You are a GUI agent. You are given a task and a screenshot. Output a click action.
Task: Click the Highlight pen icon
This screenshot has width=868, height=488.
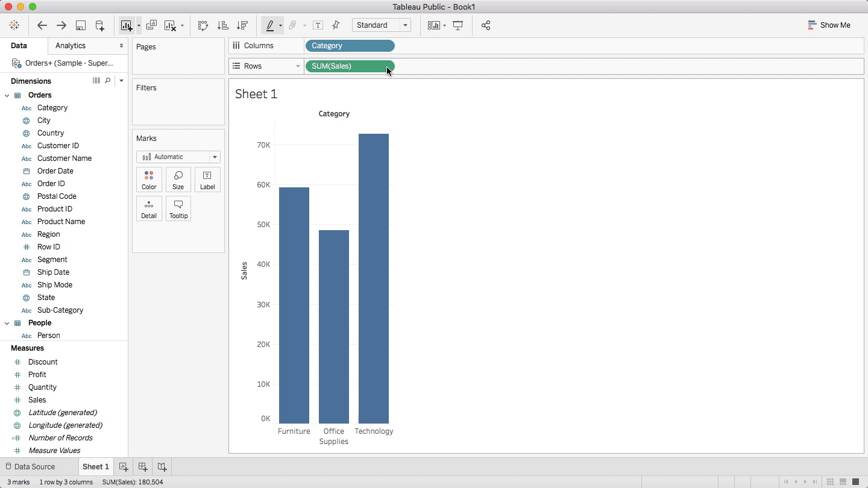tap(270, 25)
